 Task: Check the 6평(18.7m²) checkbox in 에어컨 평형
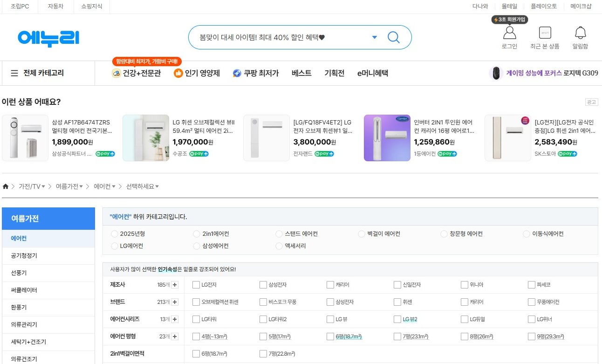pyautogui.click(x=330, y=337)
